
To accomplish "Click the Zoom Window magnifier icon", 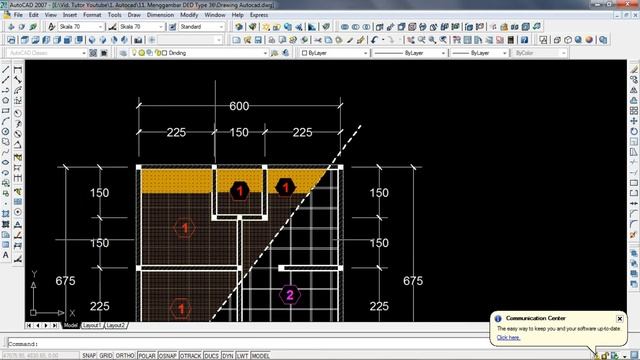I will pos(432,40).
